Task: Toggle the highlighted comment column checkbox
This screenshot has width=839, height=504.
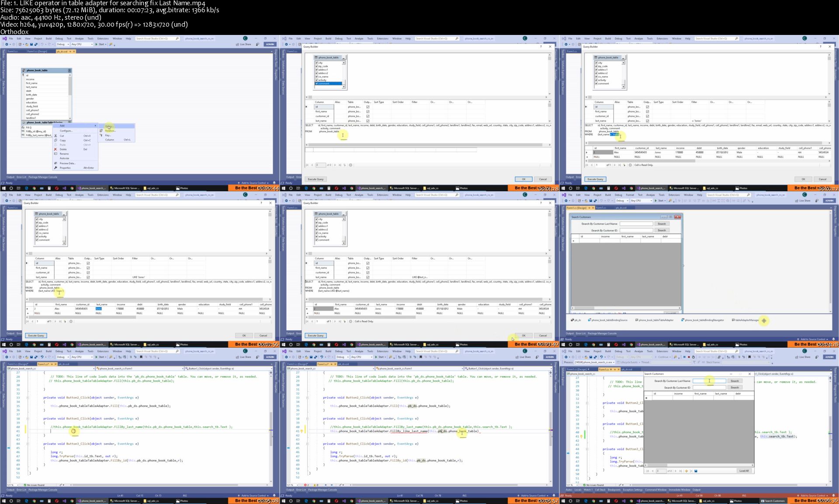Action: 317,83
